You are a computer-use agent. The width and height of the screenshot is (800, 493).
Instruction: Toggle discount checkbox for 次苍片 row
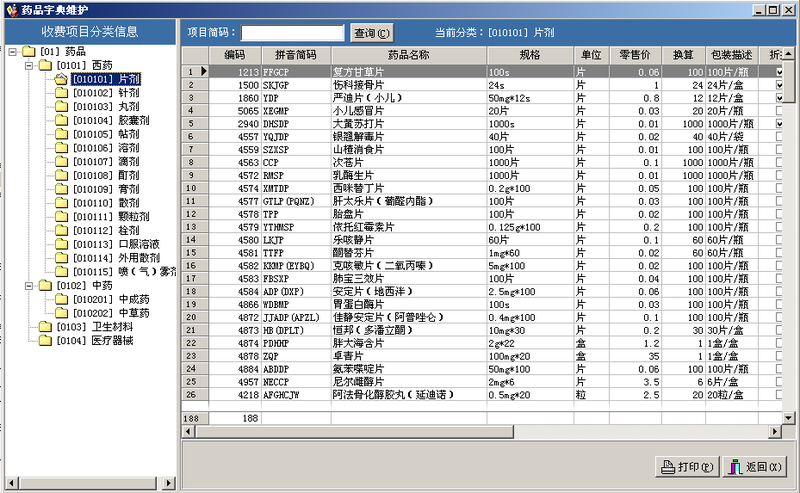point(779,162)
